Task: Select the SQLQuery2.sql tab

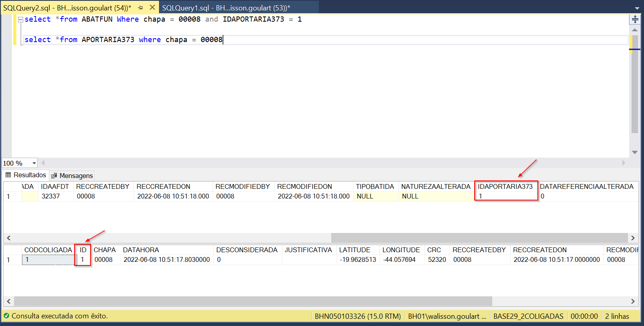Action: point(67,8)
